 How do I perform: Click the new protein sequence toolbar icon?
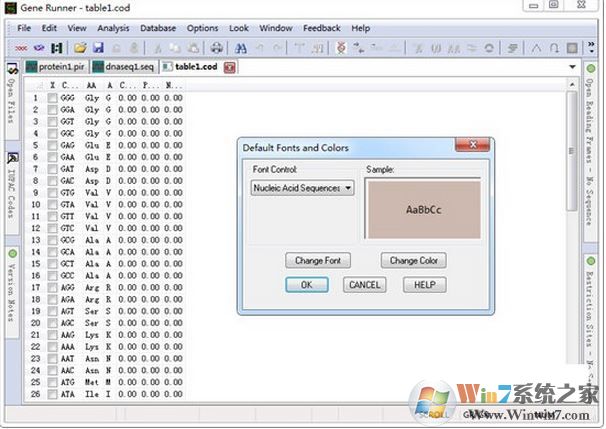tap(39, 48)
